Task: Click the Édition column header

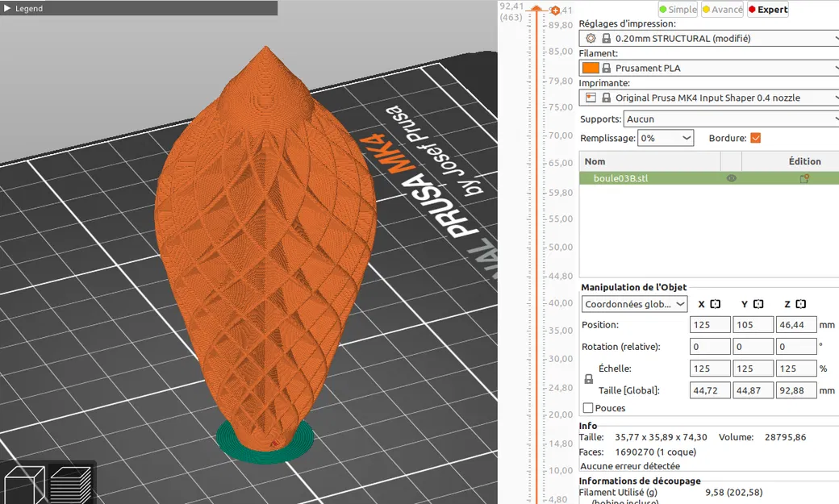Action: click(791, 161)
